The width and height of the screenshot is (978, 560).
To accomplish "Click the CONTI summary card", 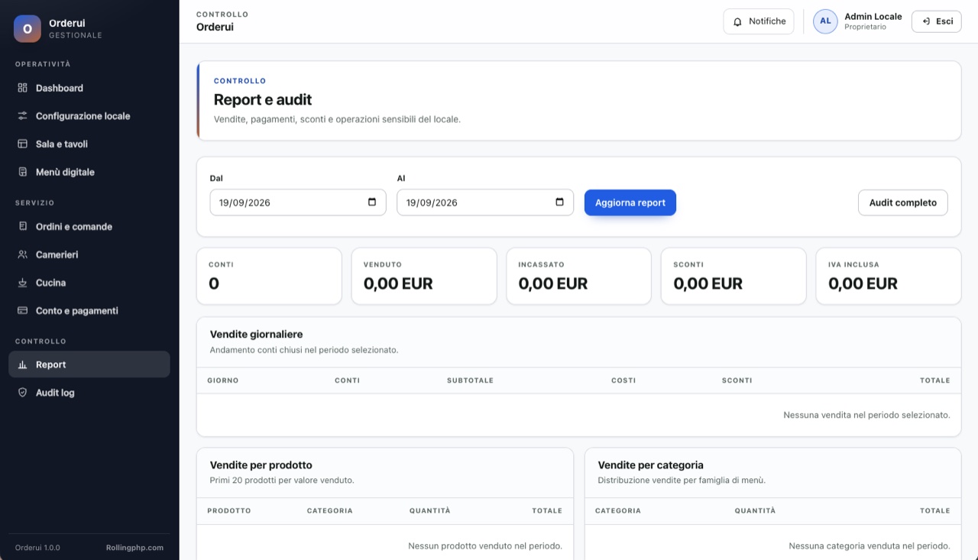I will (269, 276).
